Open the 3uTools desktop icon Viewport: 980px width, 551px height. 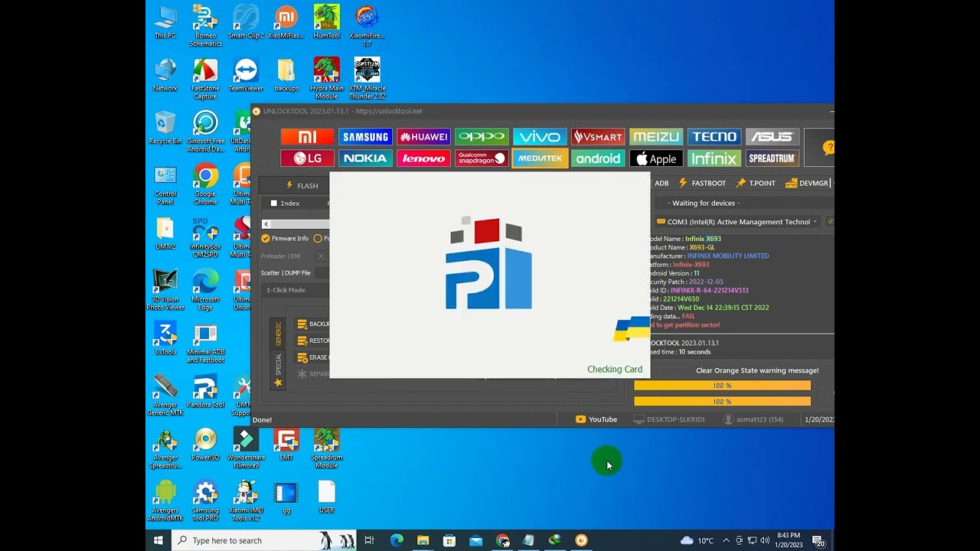[x=165, y=339]
